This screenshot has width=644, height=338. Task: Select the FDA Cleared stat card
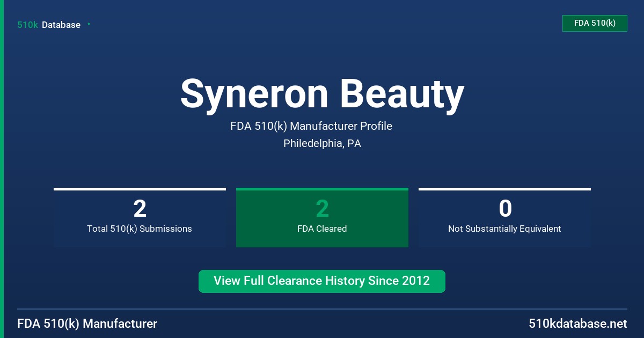click(322, 217)
